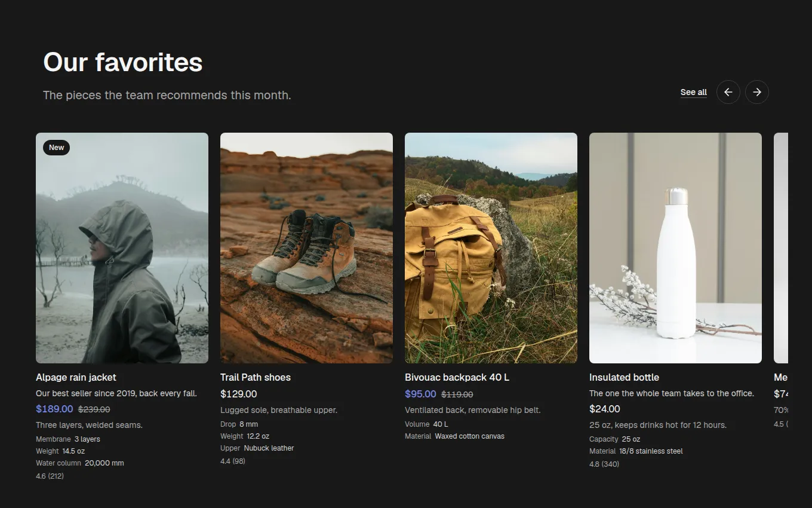This screenshot has height=508, width=812.
Task: Click the Upper Nubuck leather spec
Action: click(257, 448)
